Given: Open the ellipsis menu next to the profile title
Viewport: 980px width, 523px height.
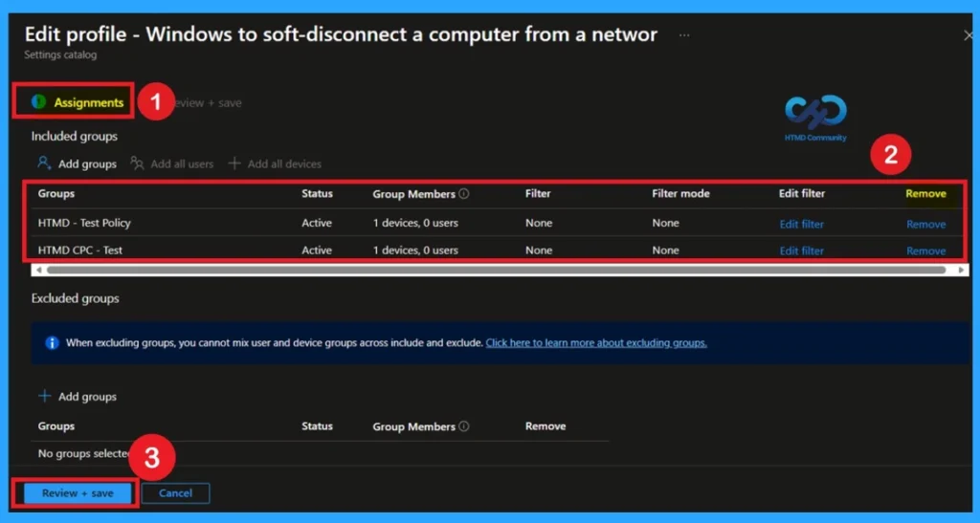Looking at the screenshot, I should (684, 35).
